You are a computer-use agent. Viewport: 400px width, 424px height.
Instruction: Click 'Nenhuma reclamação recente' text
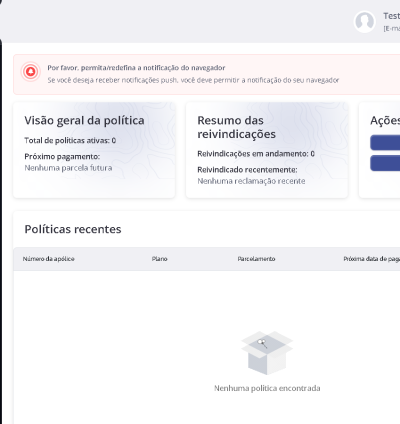[x=251, y=181]
